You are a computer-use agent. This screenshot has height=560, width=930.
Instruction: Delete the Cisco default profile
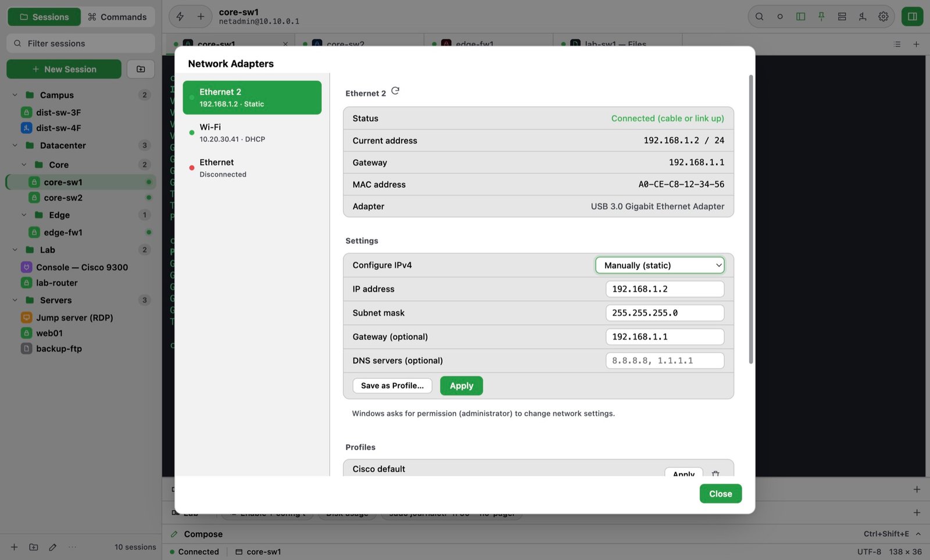(x=716, y=474)
